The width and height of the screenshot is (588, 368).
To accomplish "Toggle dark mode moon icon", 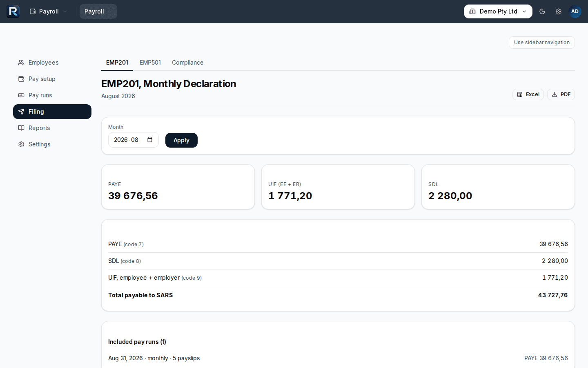I will 542,11.
